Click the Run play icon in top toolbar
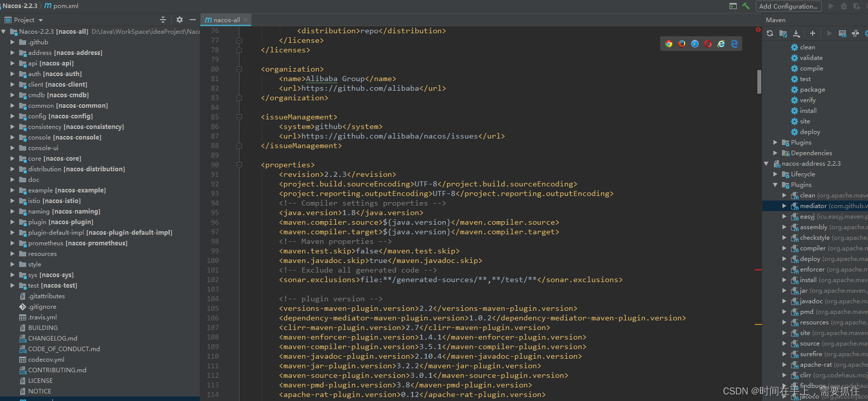The width and height of the screenshot is (868, 401). [831, 6]
